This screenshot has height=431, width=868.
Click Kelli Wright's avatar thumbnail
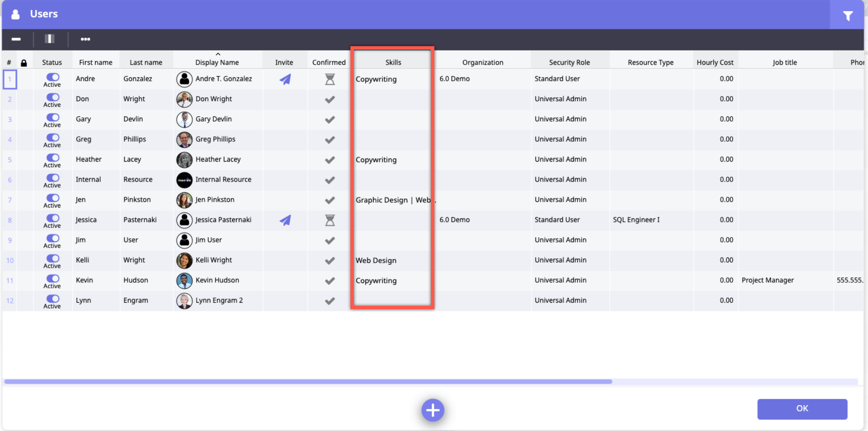coord(184,260)
